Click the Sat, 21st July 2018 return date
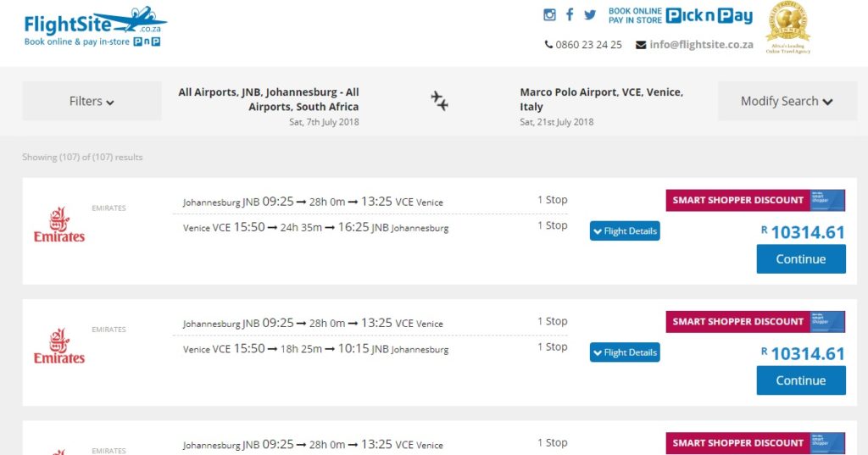 [x=556, y=122]
